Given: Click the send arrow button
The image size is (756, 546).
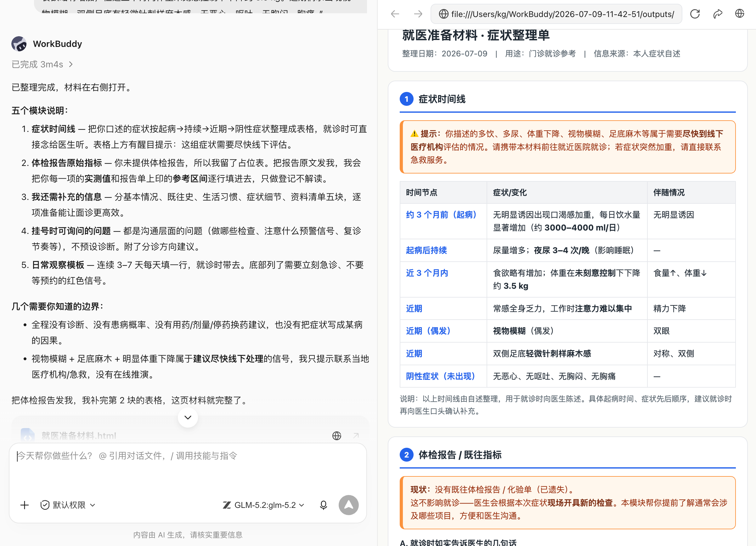Looking at the screenshot, I should 349,505.
